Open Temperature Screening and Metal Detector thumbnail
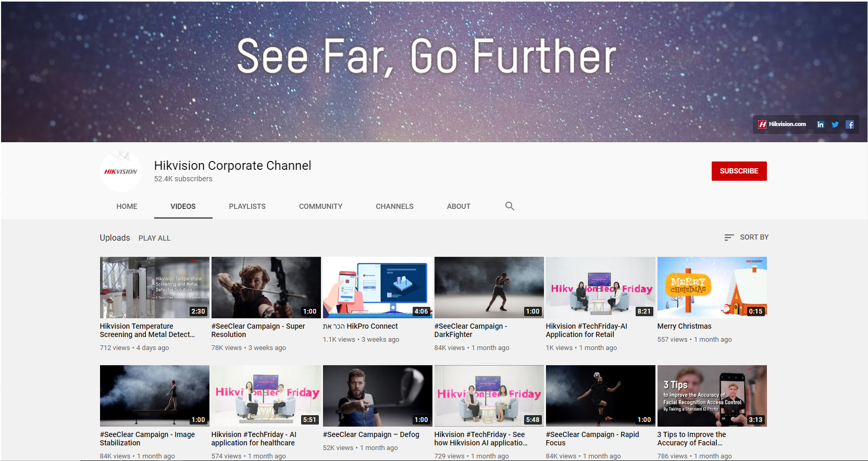The height and width of the screenshot is (461, 868). [155, 288]
